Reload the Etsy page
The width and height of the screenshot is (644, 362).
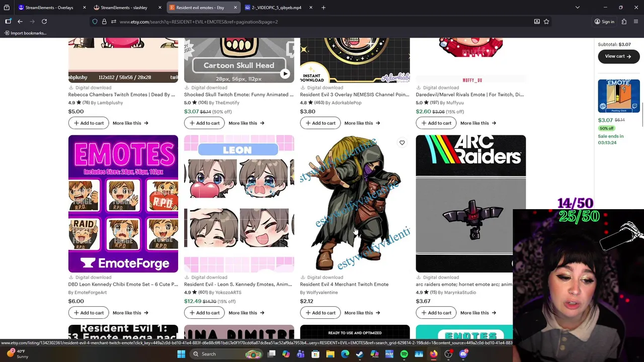(44, 22)
